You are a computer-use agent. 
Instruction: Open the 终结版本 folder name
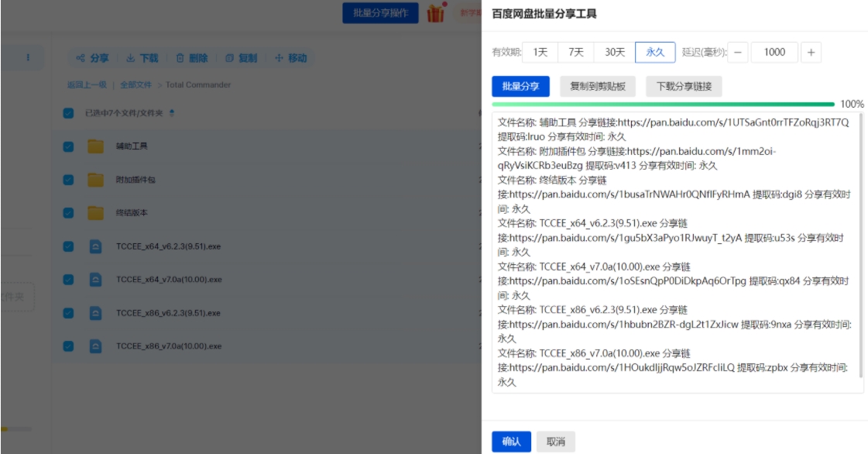click(x=132, y=212)
